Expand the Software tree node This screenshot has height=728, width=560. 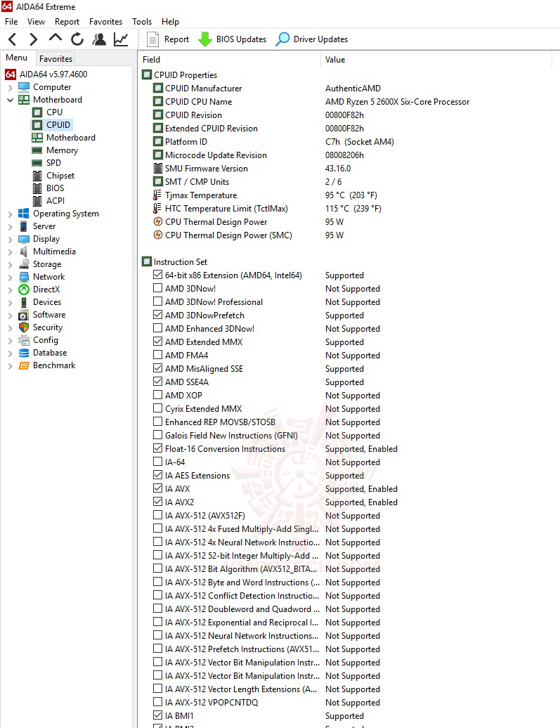(11, 316)
